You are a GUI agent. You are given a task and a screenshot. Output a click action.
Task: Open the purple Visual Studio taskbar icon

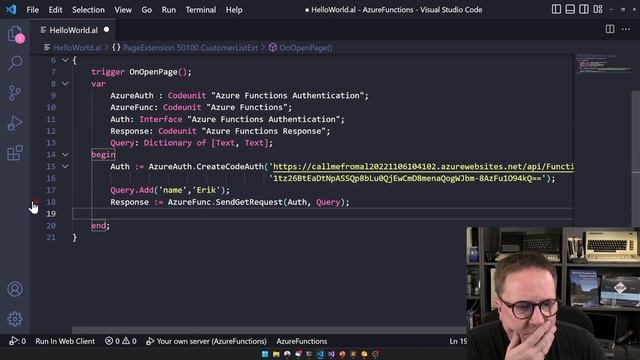[331, 354]
